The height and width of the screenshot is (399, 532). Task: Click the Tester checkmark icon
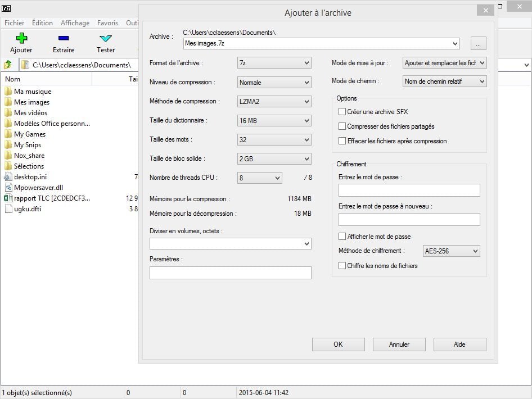pos(105,38)
